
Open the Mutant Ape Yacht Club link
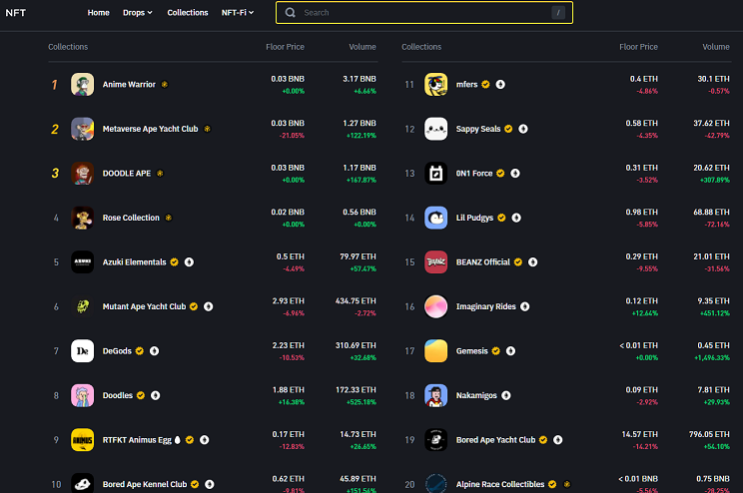pyautogui.click(x=144, y=307)
